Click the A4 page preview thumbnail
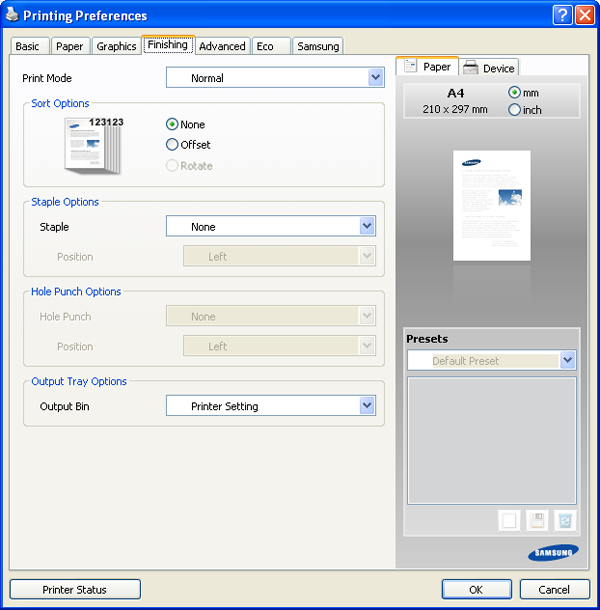Screen dimensions: 600x610 tap(490, 205)
